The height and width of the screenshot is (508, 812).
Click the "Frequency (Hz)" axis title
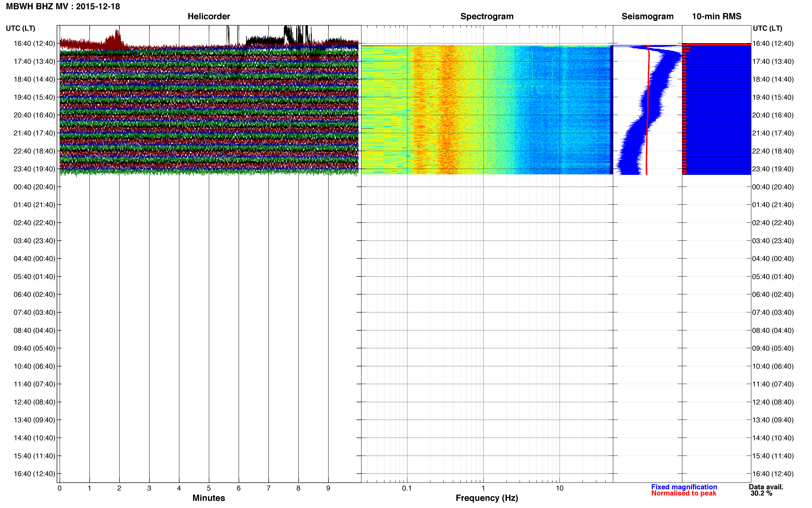click(x=487, y=498)
